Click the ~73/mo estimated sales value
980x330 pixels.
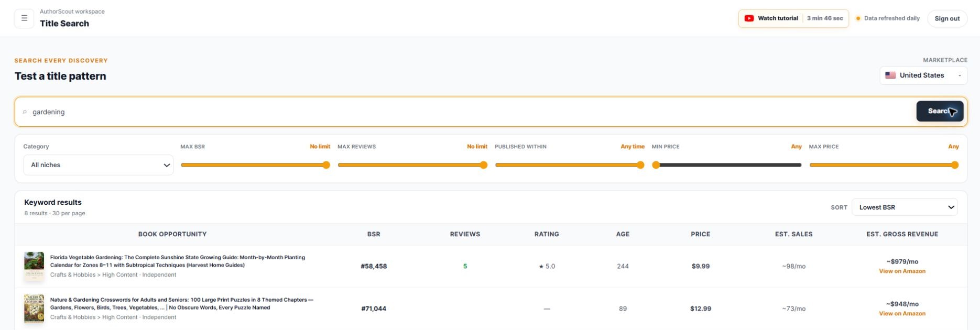point(793,309)
